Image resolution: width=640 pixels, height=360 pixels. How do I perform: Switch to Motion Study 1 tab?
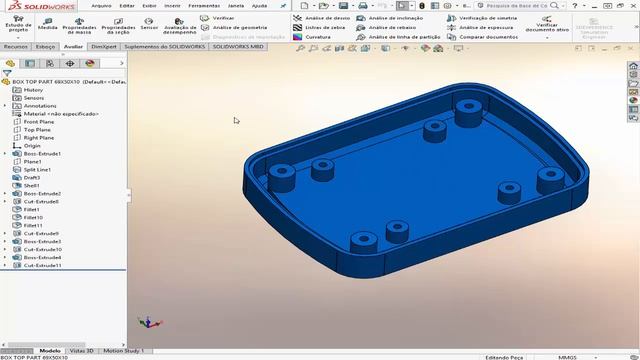pos(123,351)
